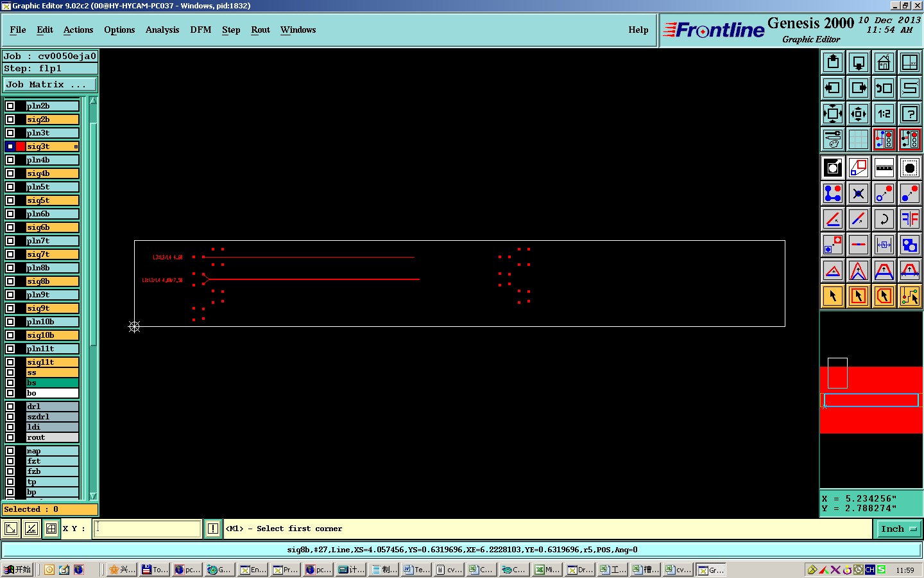Toggle the drl layer checkbox
Viewport: 924px width, 578px height.
point(10,407)
